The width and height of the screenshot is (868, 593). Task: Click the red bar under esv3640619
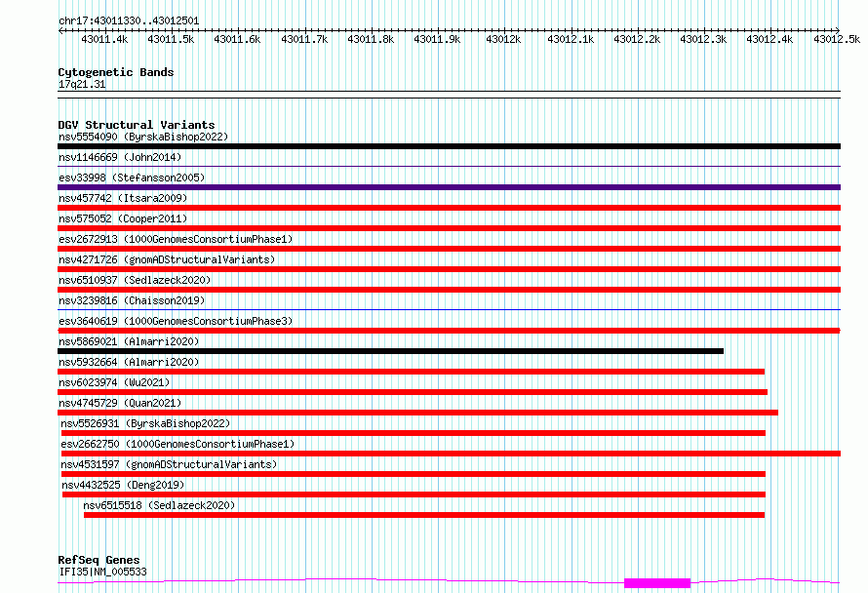pyautogui.click(x=449, y=331)
